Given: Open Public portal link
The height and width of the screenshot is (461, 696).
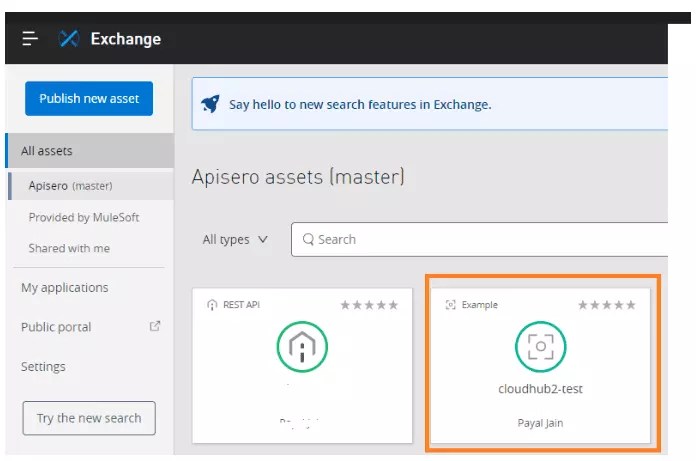Looking at the screenshot, I should (x=56, y=327).
